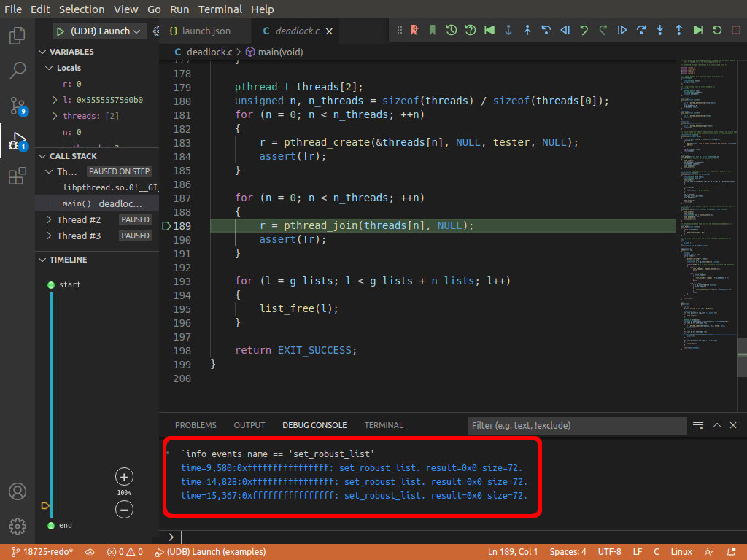The image size is (747, 560).
Task: Click the Reverse Step Over icon
Action: (x=546, y=30)
